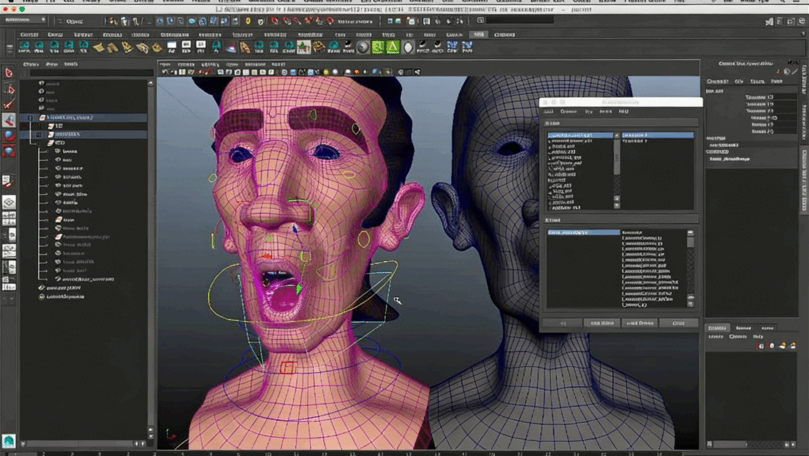Click the green triangle icon on the shelf
The image size is (809, 456).
click(x=393, y=47)
